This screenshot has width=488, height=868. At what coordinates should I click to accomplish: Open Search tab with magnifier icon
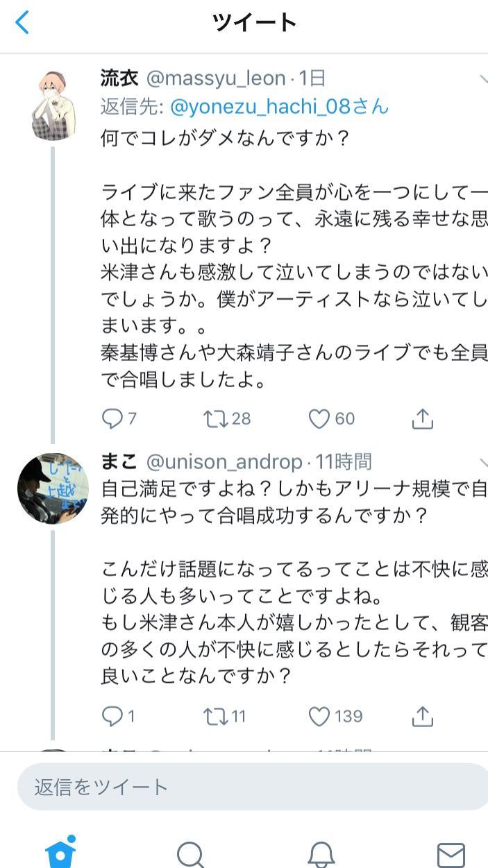point(190,855)
